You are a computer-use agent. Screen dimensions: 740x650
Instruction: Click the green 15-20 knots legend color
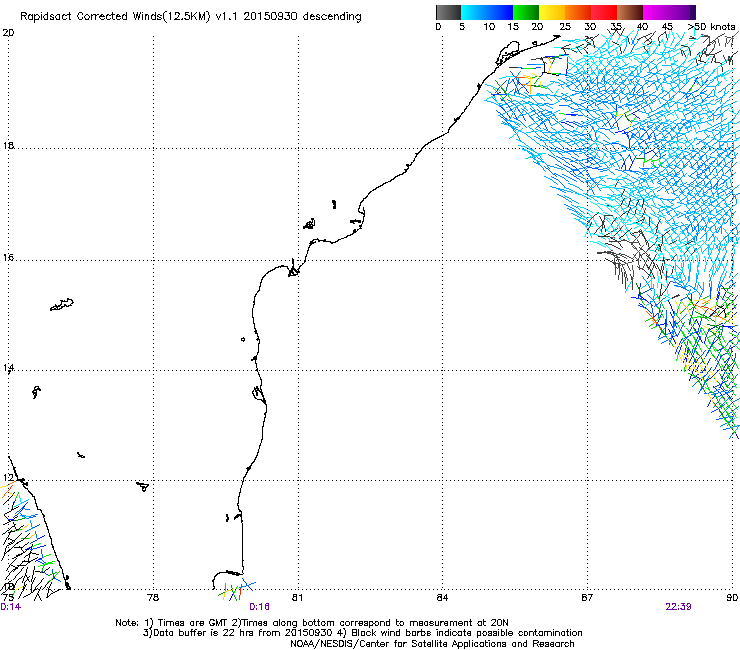pos(526,12)
